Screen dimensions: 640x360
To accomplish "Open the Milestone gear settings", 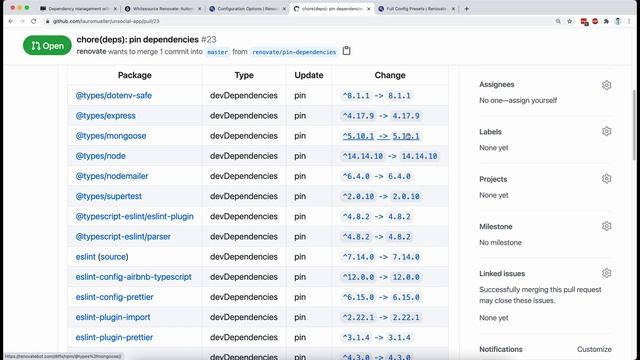I will coord(606,226).
